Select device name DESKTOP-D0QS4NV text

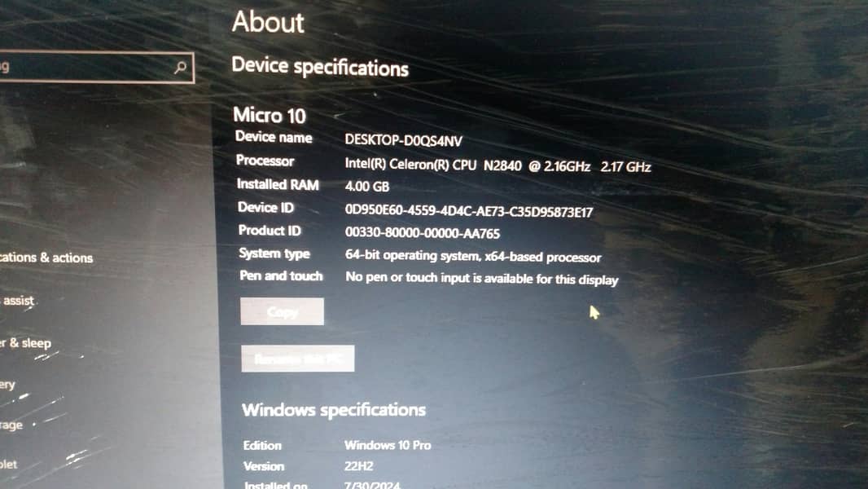click(404, 140)
